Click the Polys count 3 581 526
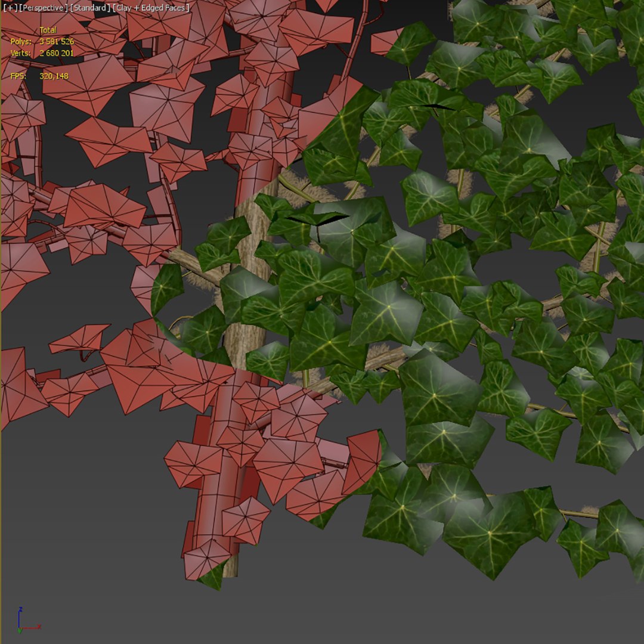This screenshot has height=644, width=644. point(57,42)
